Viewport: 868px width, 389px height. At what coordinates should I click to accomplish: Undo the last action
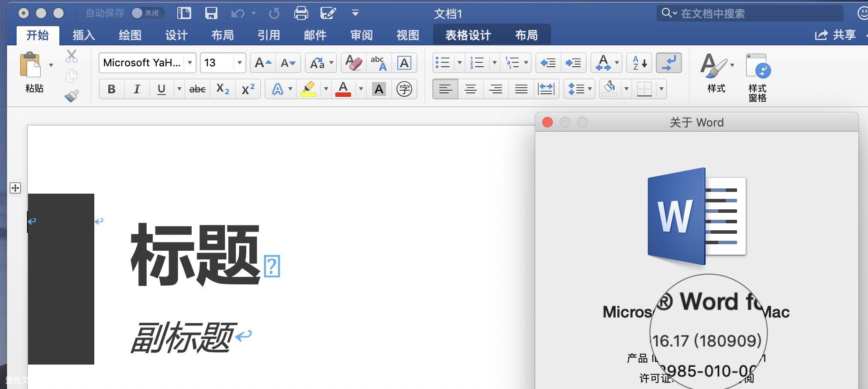(238, 14)
